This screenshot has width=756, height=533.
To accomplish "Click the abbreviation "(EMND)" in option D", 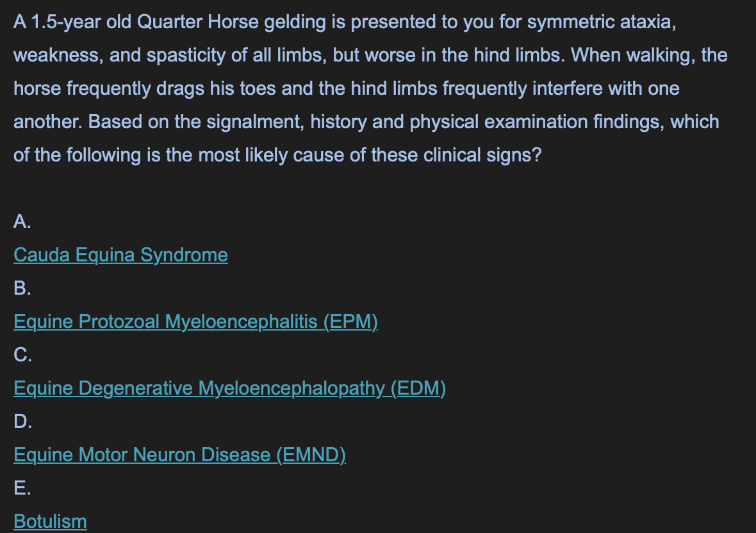I will pyautogui.click(x=311, y=454).
